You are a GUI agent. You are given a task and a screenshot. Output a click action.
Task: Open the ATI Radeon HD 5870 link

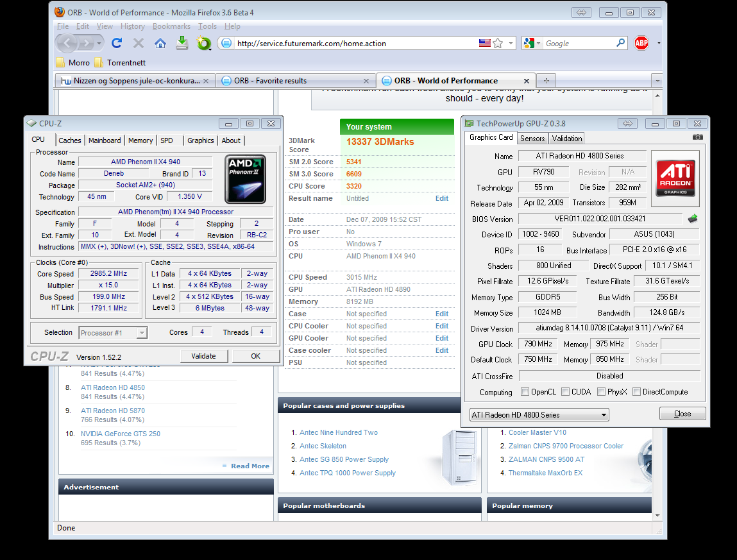point(112,411)
